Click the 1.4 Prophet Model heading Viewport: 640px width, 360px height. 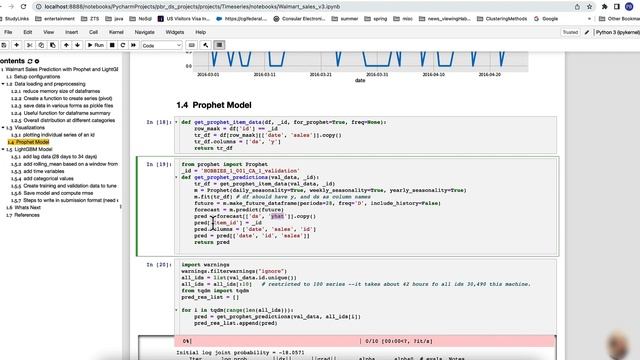[x=213, y=105]
